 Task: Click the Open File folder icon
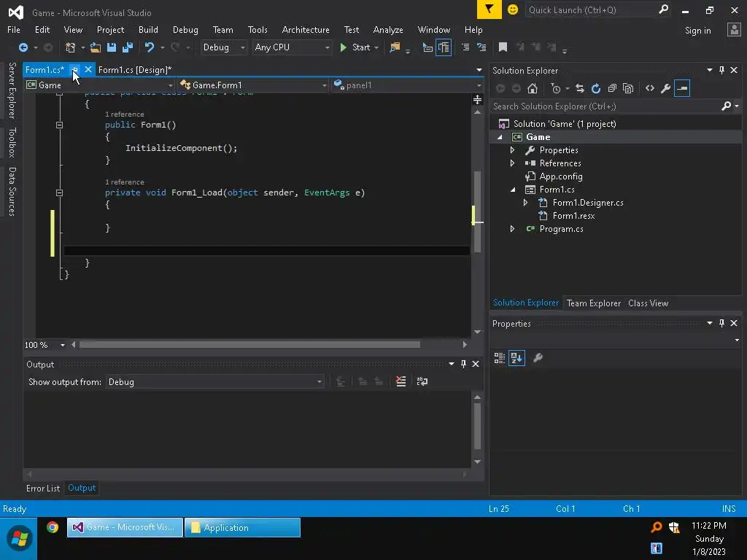coord(96,47)
